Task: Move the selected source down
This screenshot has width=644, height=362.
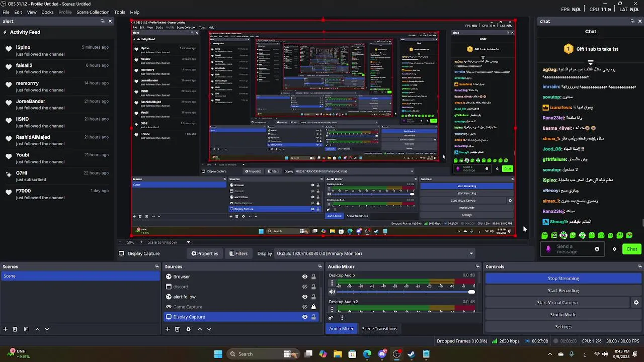Action: pos(209,329)
